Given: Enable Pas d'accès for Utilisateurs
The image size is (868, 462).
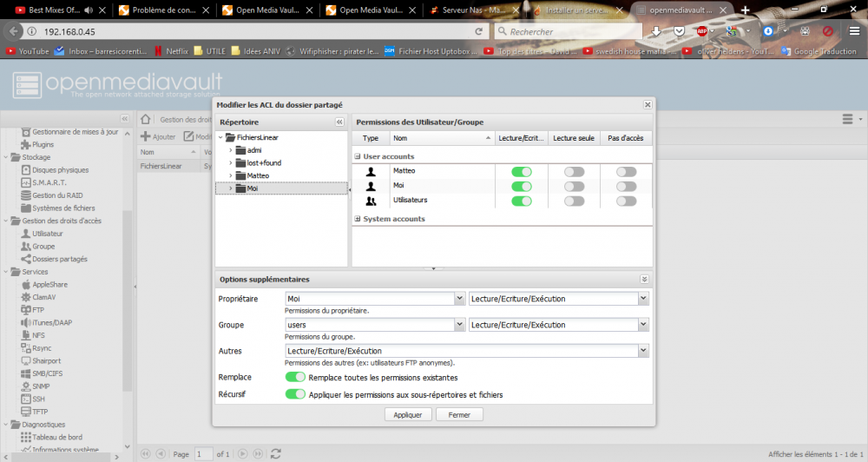Looking at the screenshot, I should 626,201.
